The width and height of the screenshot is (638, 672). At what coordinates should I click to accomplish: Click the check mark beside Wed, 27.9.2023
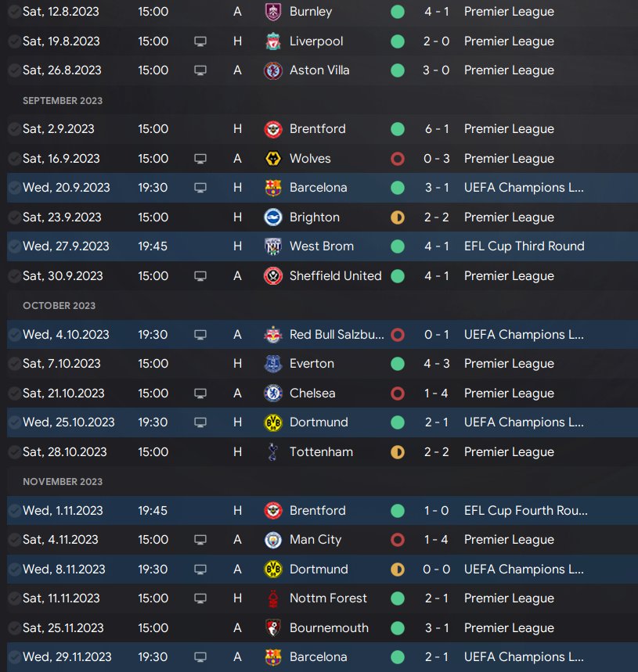point(14,246)
